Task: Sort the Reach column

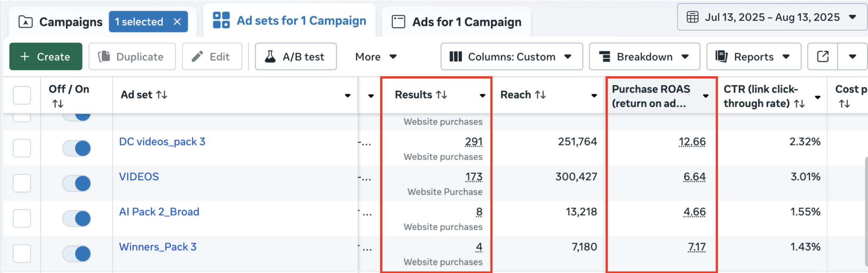Action: point(540,95)
